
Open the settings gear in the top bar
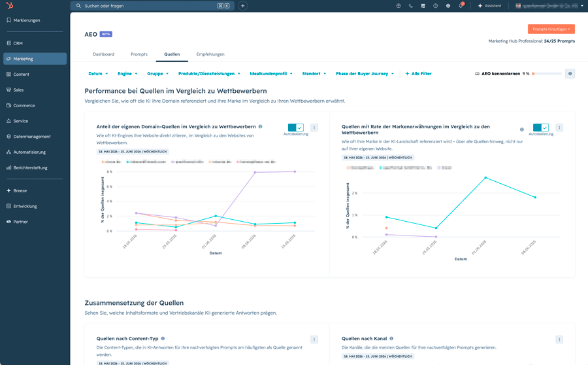pyautogui.click(x=448, y=6)
